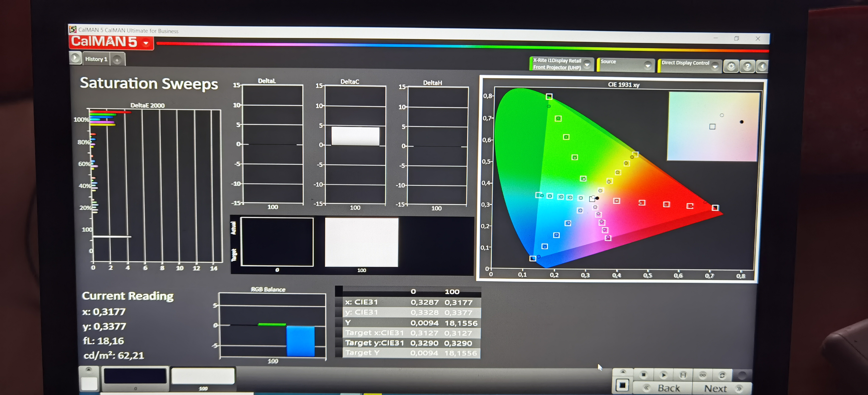Click the stop measurement button
The width and height of the screenshot is (868, 395).
tap(643, 375)
